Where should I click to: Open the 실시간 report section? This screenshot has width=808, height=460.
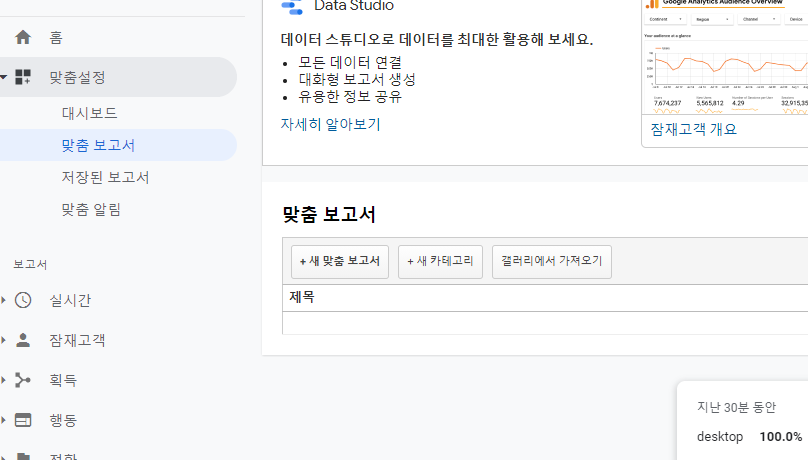[x=70, y=300]
